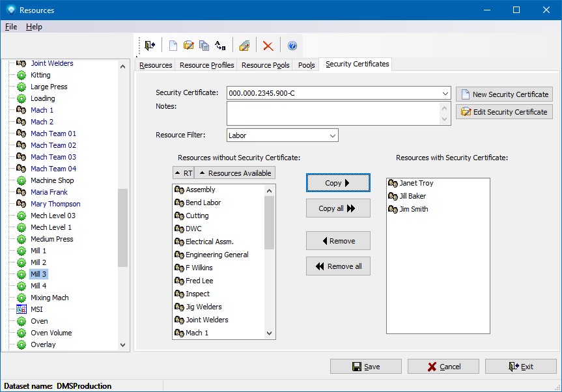This screenshot has width=562, height=392.
Task: Click the multi-folder edit toolbar icon
Action: pos(244,46)
